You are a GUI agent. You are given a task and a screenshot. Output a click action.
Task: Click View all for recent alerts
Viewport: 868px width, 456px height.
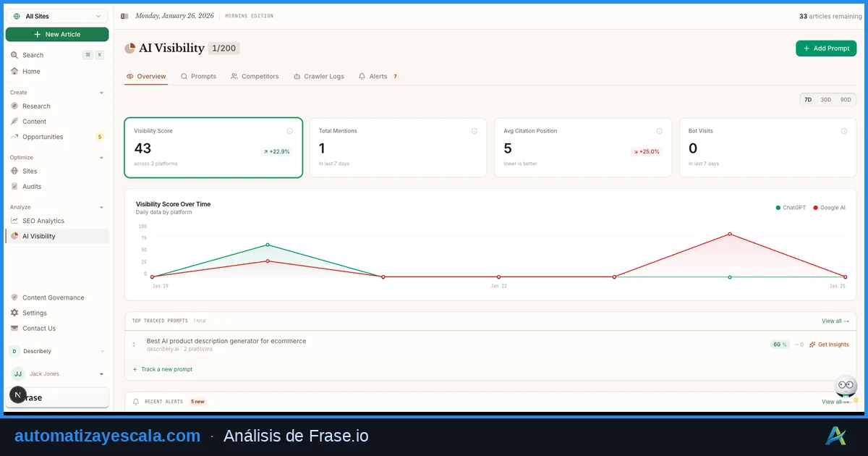[x=835, y=402]
